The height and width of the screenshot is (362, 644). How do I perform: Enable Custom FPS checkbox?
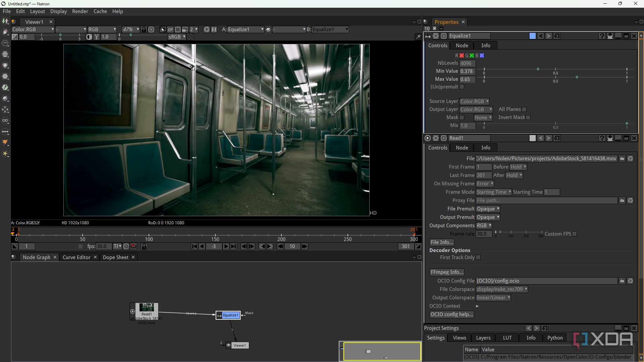(x=575, y=234)
